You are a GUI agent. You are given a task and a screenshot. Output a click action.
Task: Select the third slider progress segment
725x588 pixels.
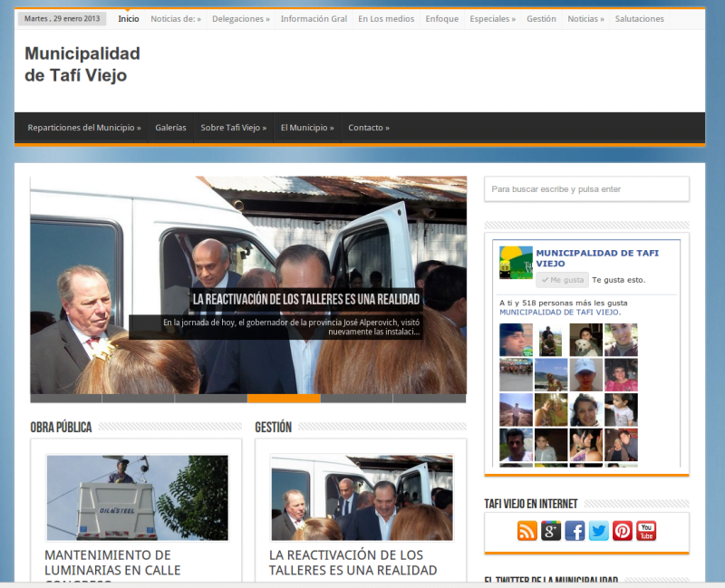[x=211, y=399]
